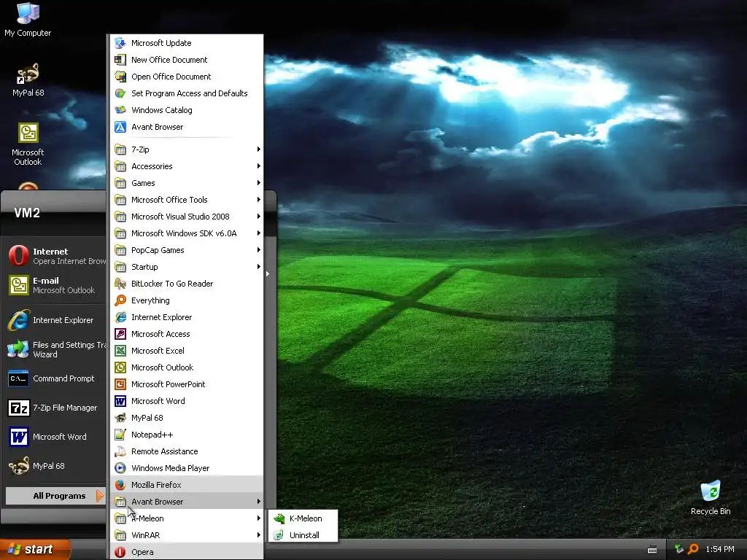Open 7-Zip File Manager in Start menu
Screen dimensions: 747x560
pyautogui.click(x=56, y=408)
